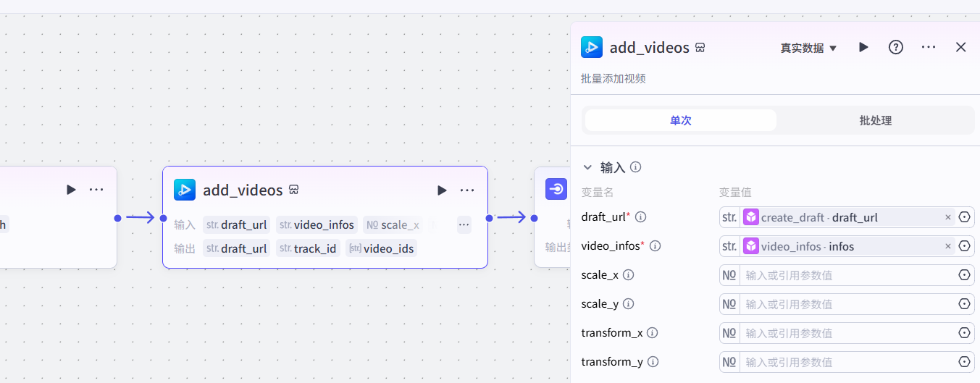
Task: Clear the video_infos infos reference value
Action: (947, 246)
